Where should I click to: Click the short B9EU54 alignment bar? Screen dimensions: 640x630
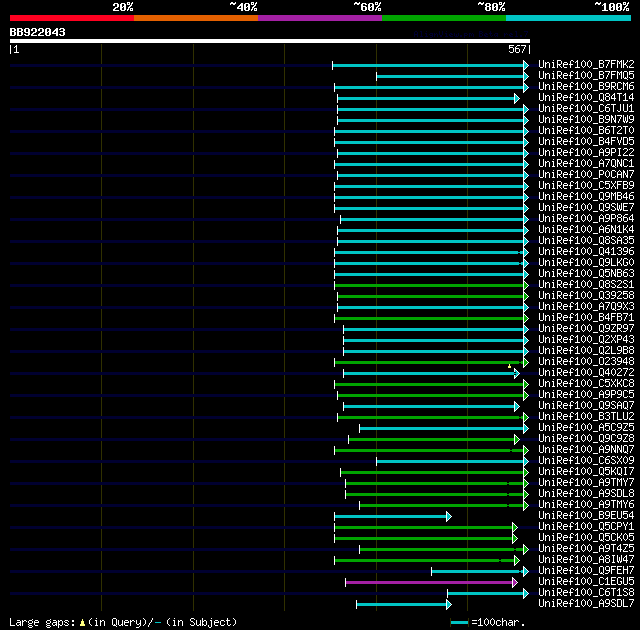tap(393, 517)
